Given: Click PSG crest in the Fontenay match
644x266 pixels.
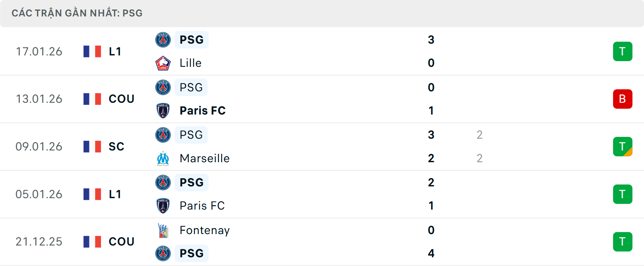Looking at the screenshot, I should [163, 253].
